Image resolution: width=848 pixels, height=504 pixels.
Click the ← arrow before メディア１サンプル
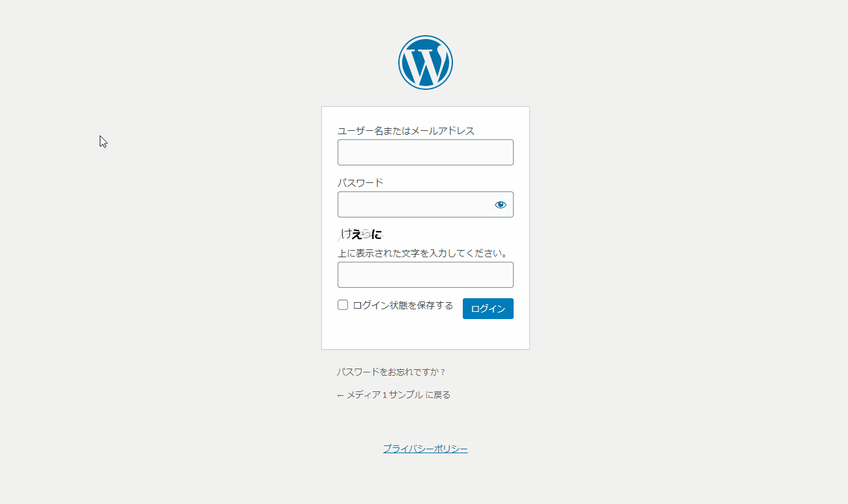coord(340,395)
